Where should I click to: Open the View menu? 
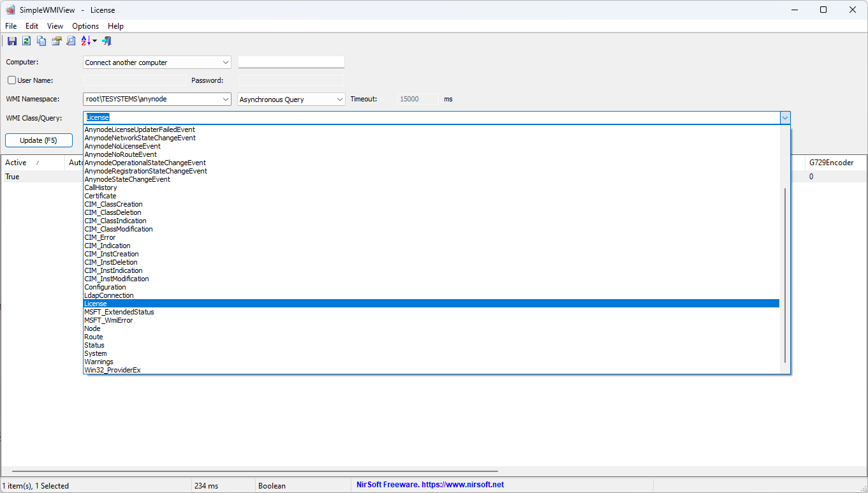coord(55,26)
